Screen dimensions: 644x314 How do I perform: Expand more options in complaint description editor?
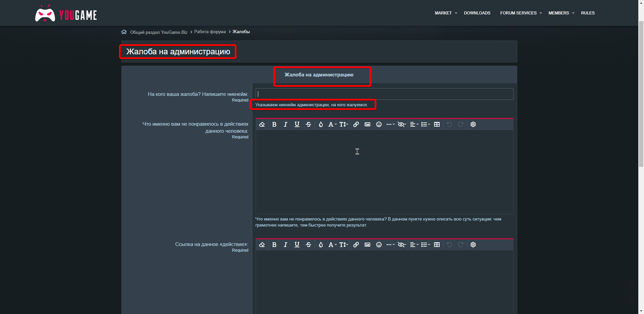click(390, 124)
